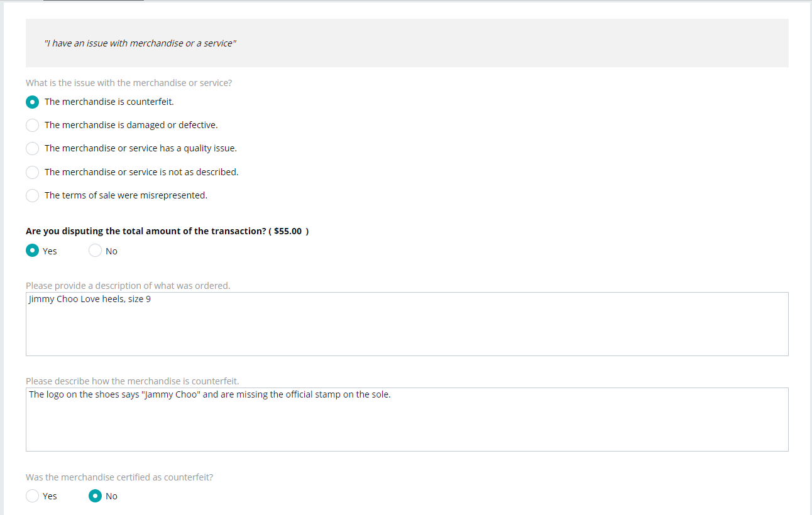Screen dimensions: 812x515
Task: Select No for disputing the total amount
Action: (96, 251)
